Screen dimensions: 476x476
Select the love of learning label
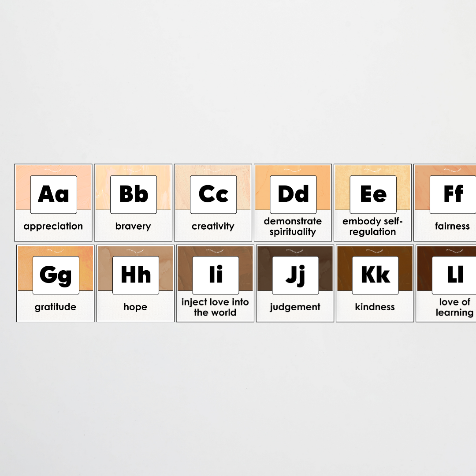[x=455, y=307]
